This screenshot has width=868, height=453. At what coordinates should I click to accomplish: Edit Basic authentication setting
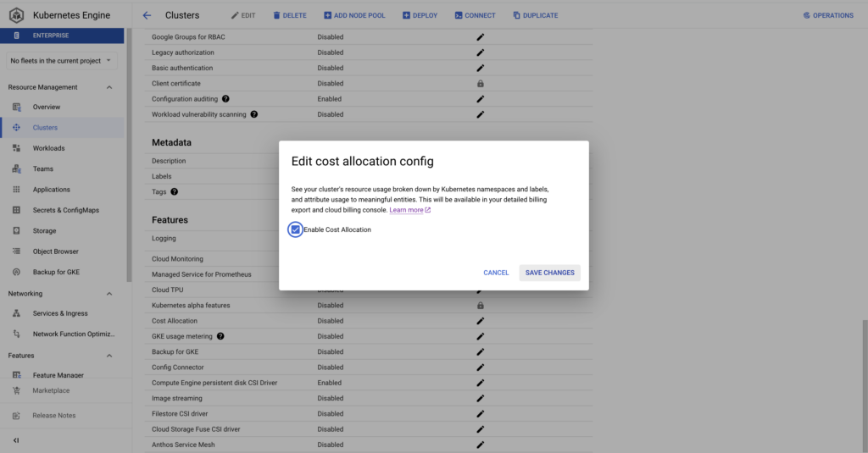tap(480, 68)
